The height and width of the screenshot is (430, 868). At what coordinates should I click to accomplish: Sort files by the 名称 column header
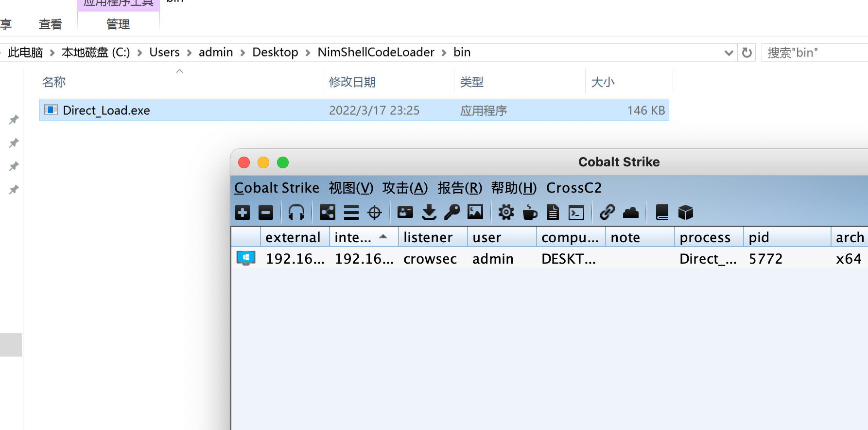click(180, 82)
